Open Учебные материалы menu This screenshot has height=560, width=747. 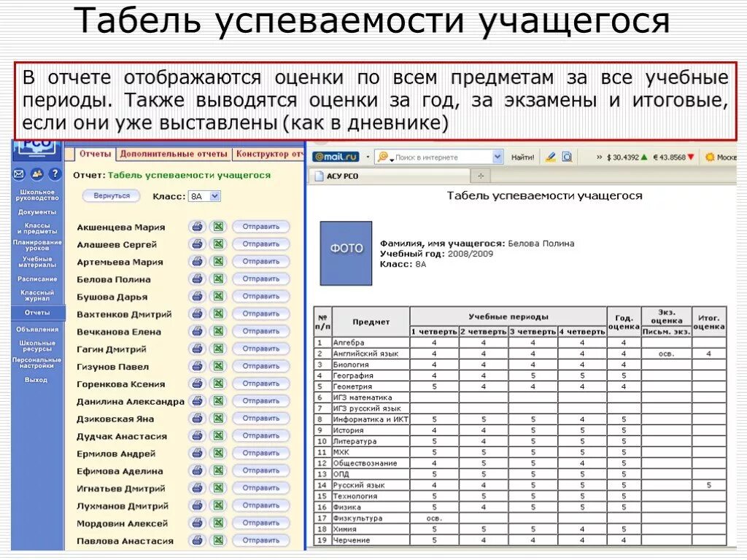[36, 262]
